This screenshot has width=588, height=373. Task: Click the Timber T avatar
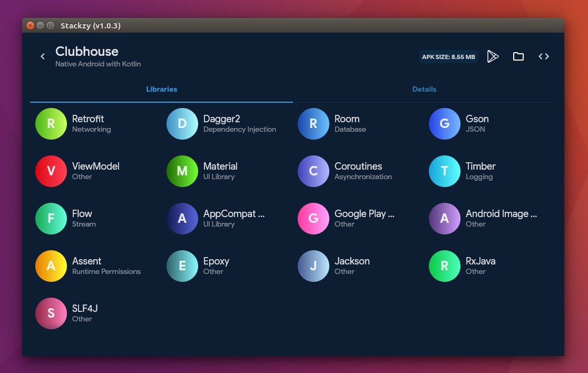[x=444, y=171]
